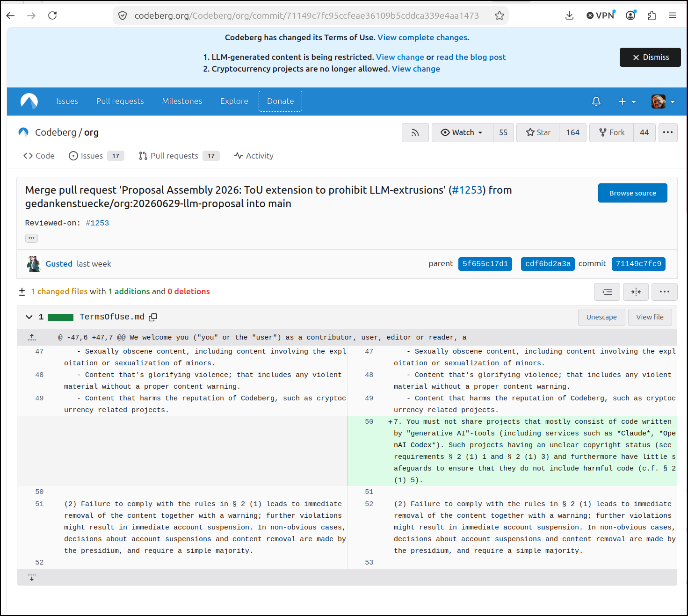
Task: Open the cryptocurrency View change link
Action: [x=416, y=69]
